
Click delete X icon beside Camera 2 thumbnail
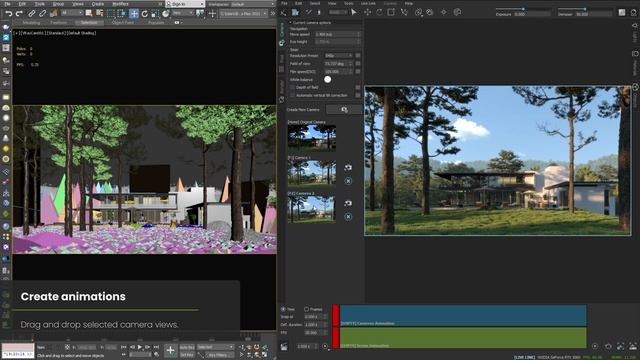[348, 217]
